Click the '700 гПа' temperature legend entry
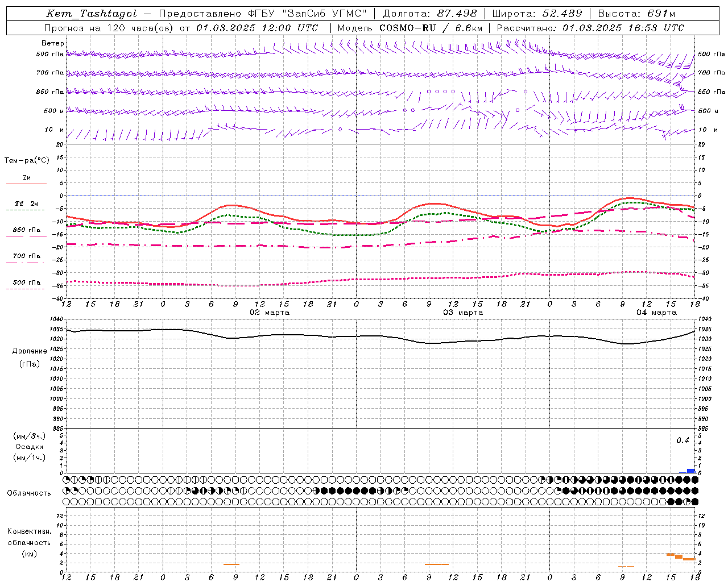This screenshot has height=582, width=728. [x=27, y=256]
